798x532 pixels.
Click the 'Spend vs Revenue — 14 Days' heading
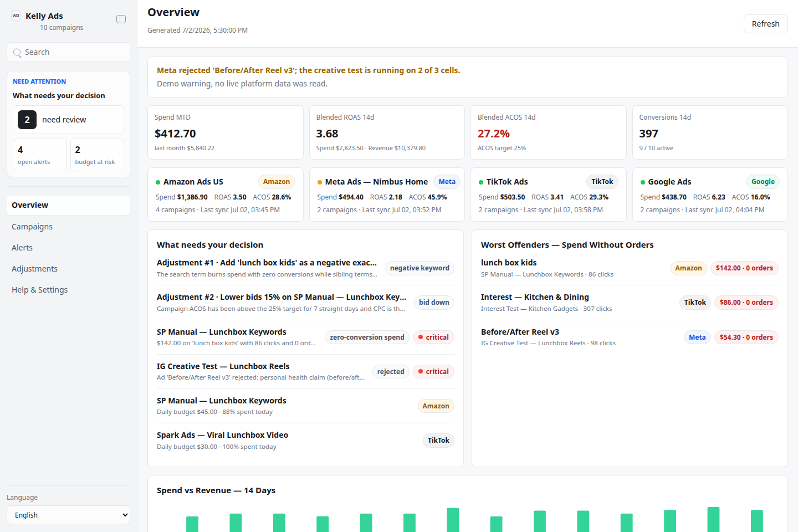tap(216, 490)
